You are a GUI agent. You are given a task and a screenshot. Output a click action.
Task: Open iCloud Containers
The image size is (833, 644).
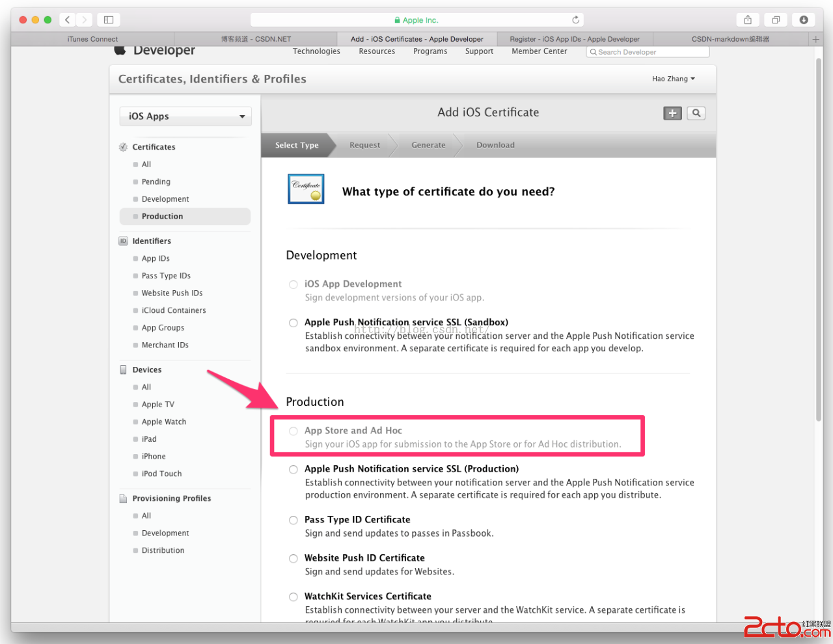174,311
